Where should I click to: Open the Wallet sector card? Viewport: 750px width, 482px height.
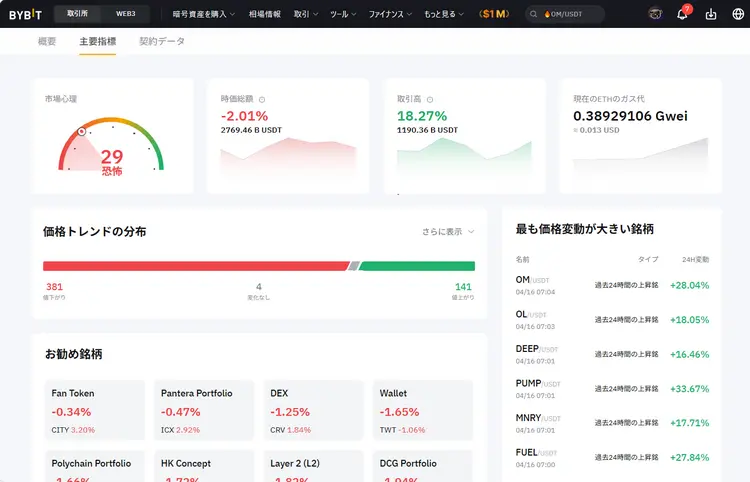tap(423, 410)
